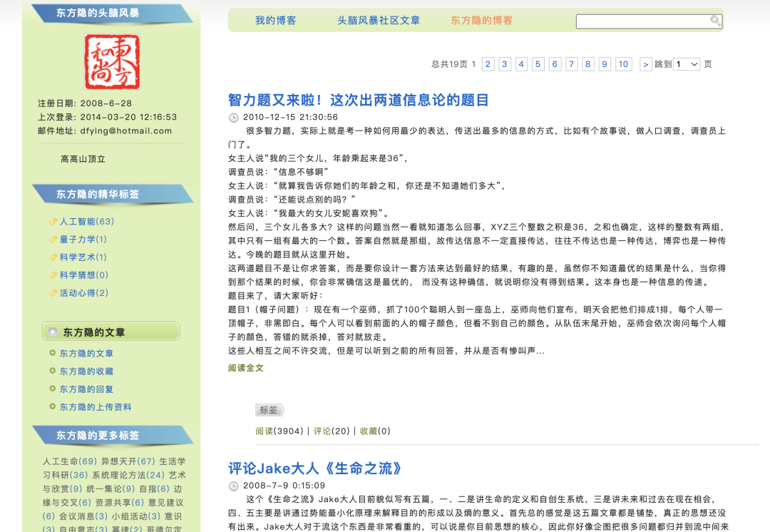Open 评论(20) comments link

click(x=332, y=431)
